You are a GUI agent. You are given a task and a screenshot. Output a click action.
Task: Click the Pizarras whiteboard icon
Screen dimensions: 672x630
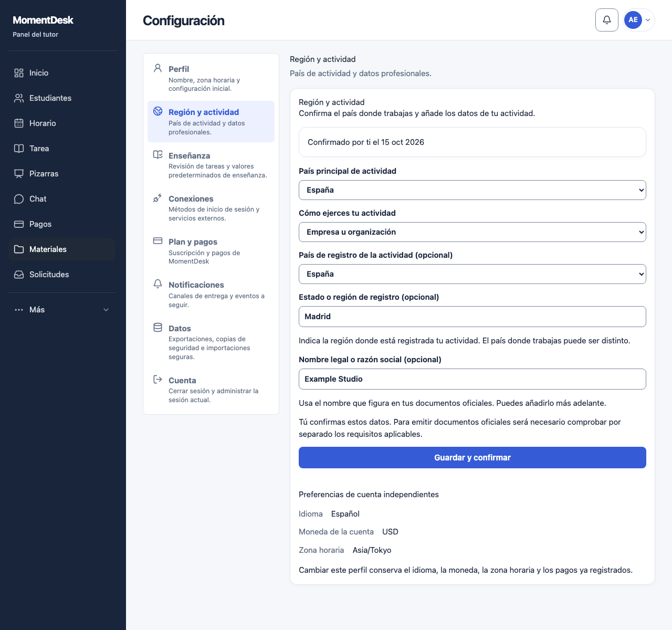[19, 174]
